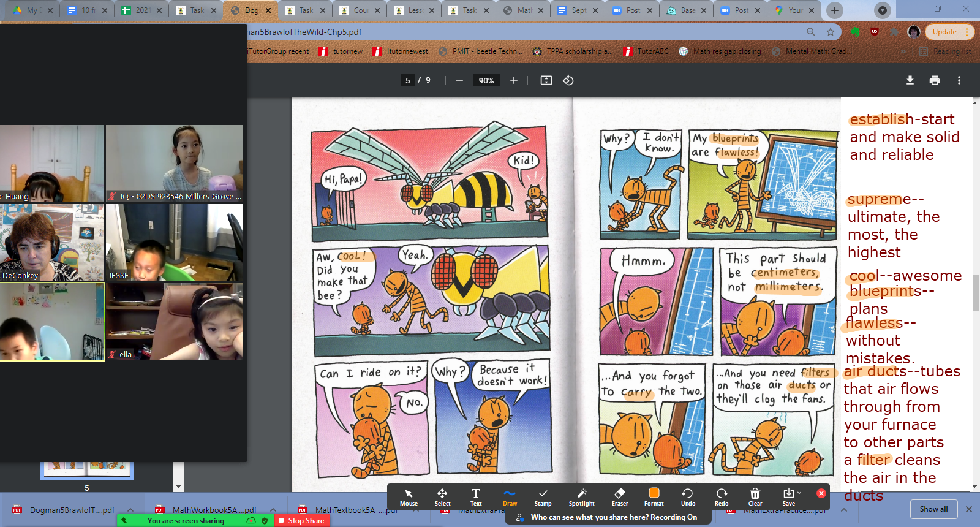Click the Zoom green shield security icon
Image resolution: width=980 pixels, height=527 pixels.
[265, 520]
